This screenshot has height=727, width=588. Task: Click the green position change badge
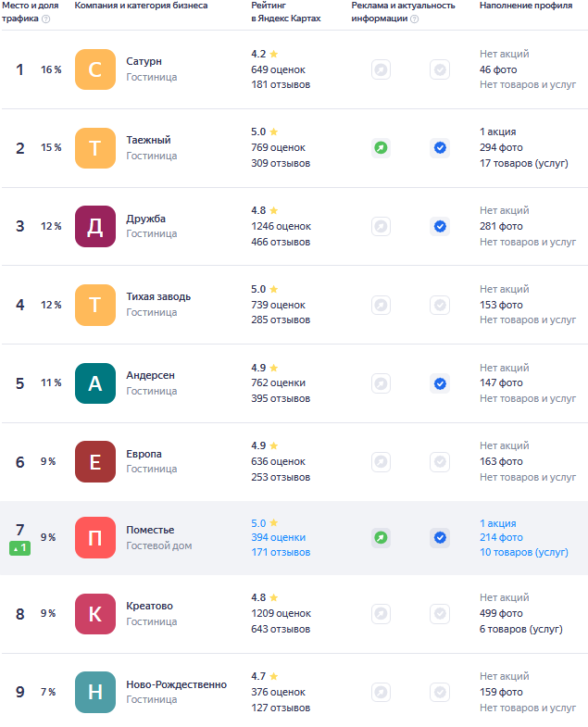20,548
